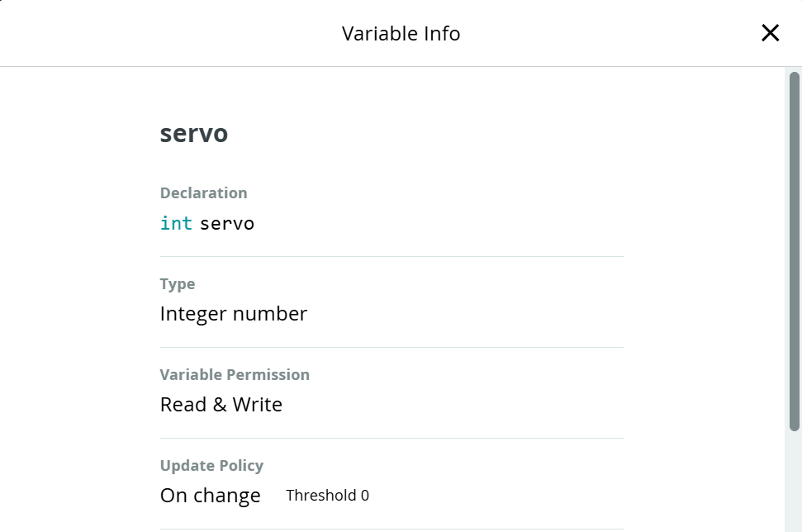Click servo name in declaration code
Screen dimensions: 802x532
pos(227,223)
